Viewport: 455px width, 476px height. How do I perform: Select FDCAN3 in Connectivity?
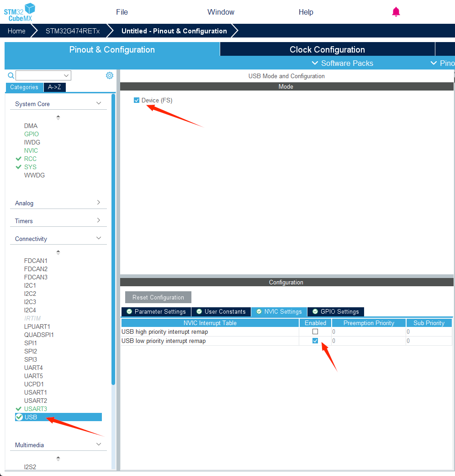pyautogui.click(x=36, y=277)
